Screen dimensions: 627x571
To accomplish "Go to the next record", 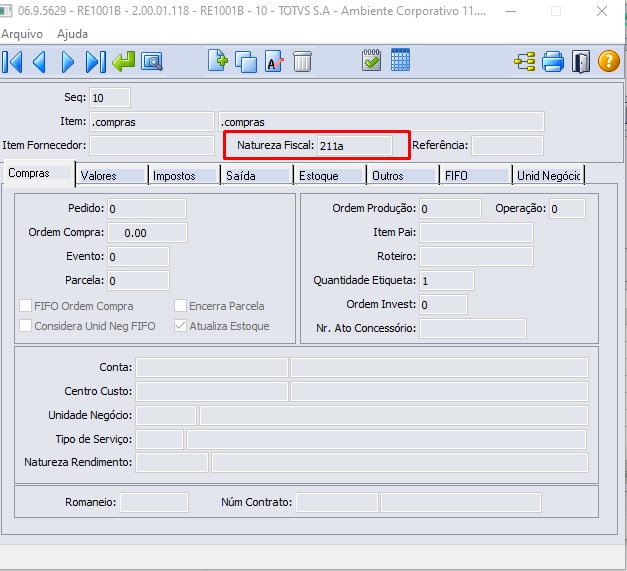I will click(68, 62).
